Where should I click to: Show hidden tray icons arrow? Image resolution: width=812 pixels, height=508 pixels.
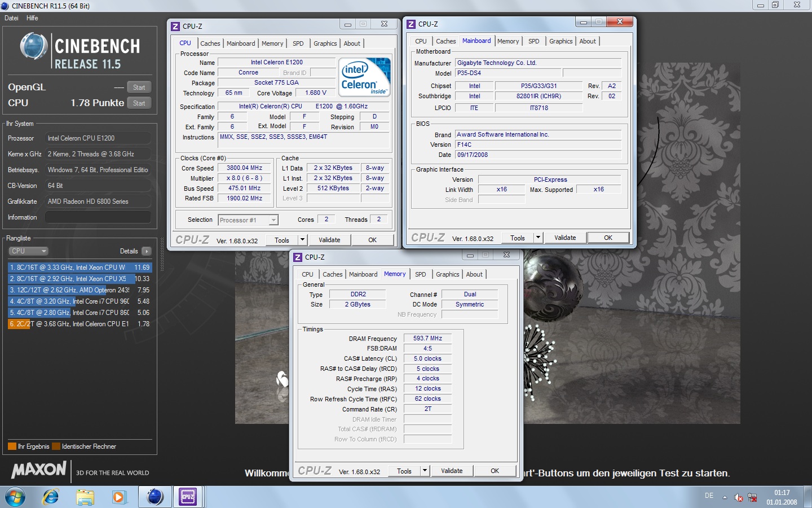(x=725, y=497)
